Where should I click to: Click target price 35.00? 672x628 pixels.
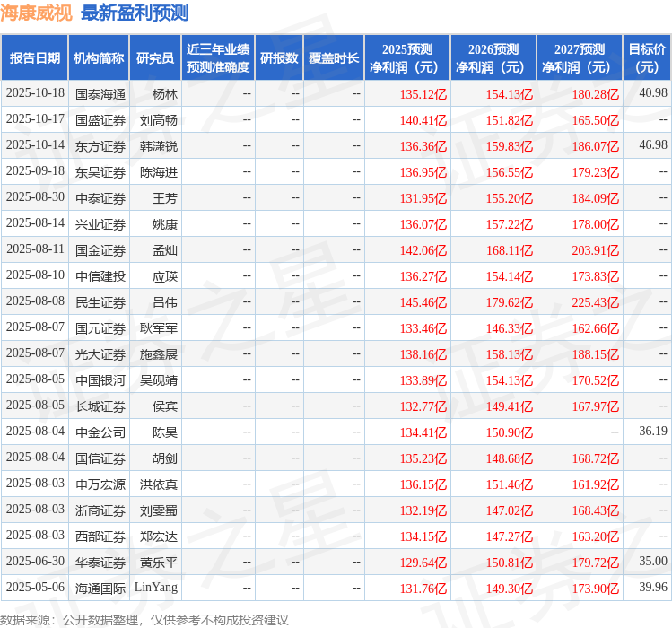[653, 561]
